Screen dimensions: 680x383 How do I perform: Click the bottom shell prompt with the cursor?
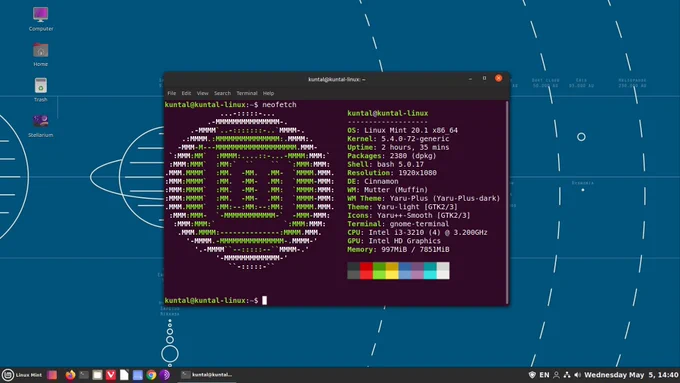coord(216,300)
